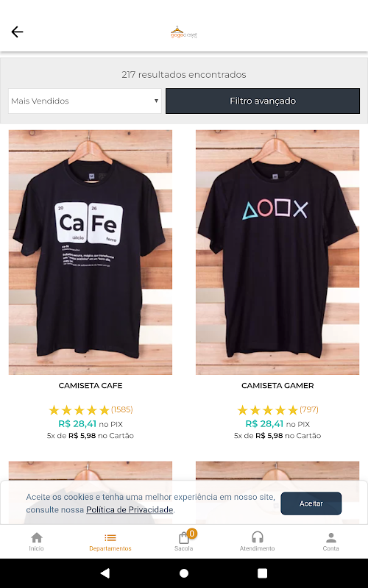Open the Camiseta Cafe product image
The width and height of the screenshot is (368, 588).
tap(91, 252)
